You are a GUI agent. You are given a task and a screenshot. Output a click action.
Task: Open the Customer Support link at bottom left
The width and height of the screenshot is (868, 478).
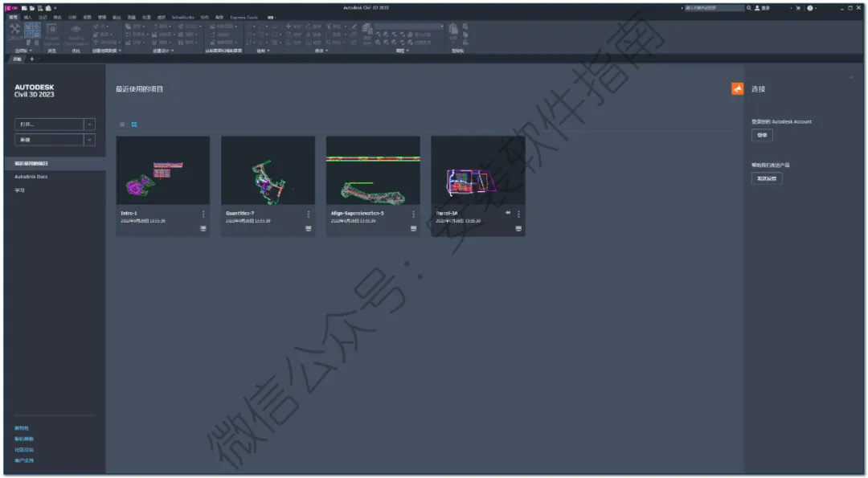[x=24, y=461]
